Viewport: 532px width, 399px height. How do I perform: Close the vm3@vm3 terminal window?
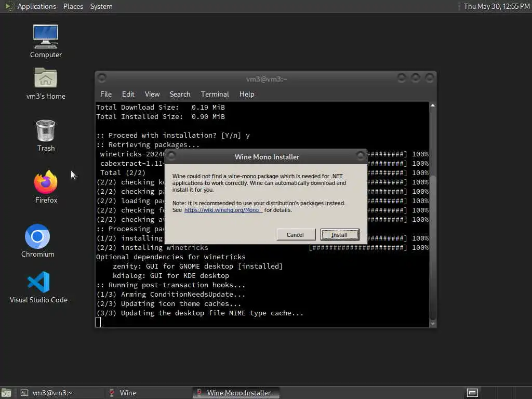point(430,78)
